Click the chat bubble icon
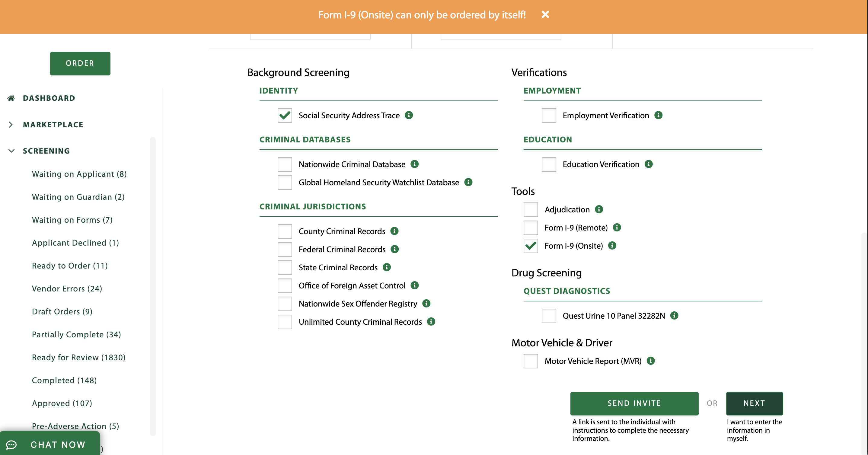 point(11,444)
